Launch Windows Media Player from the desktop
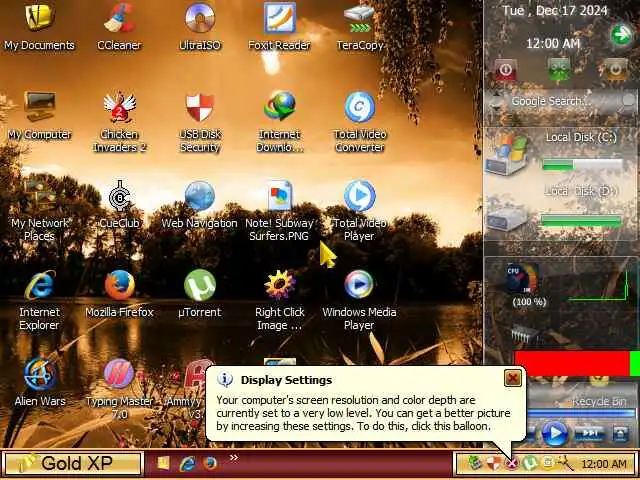 tap(359, 300)
